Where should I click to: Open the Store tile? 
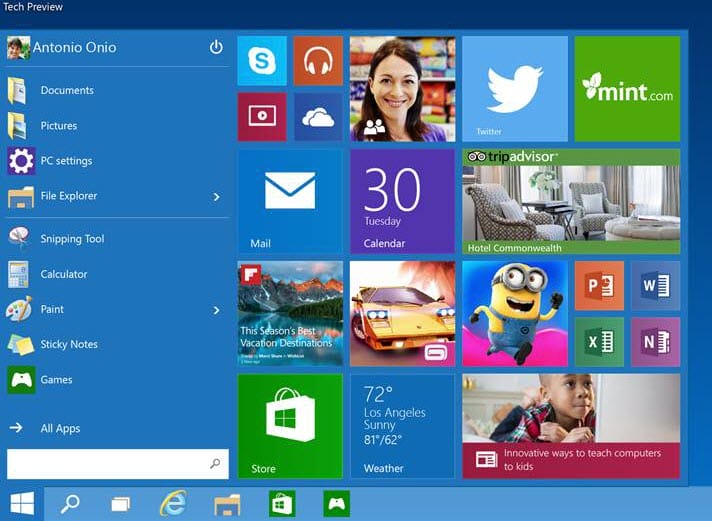290,426
